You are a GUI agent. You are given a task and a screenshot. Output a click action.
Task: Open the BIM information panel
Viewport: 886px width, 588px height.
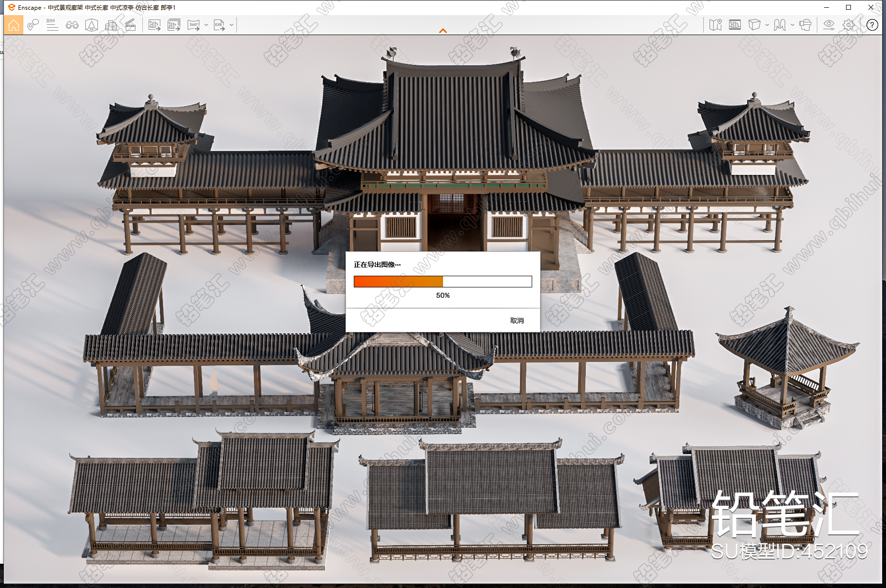(x=52, y=25)
